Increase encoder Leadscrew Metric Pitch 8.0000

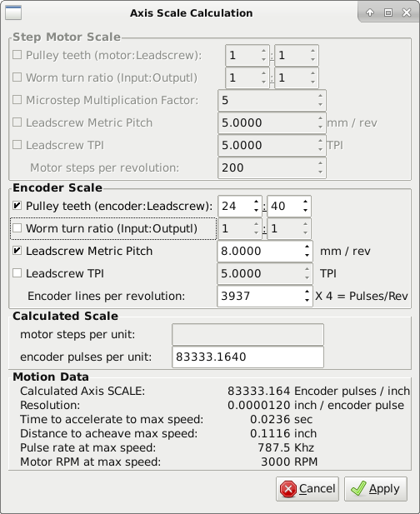307,247
